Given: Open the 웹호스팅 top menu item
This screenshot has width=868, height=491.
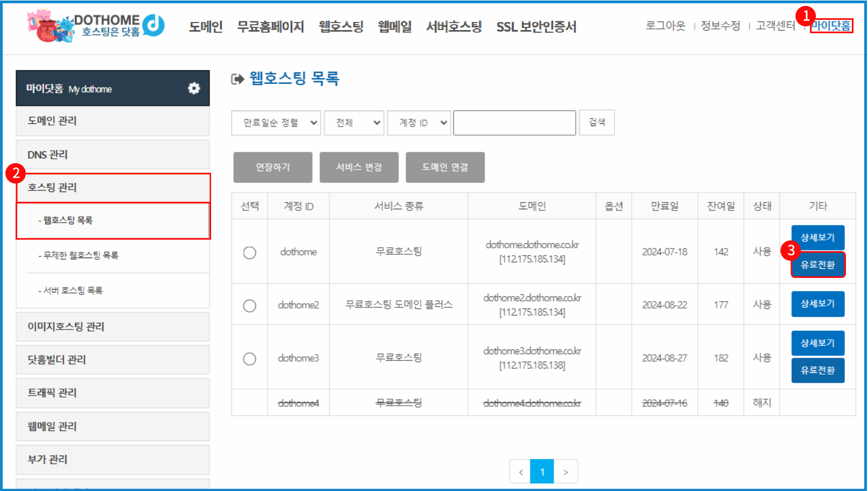Looking at the screenshot, I should point(341,27).
